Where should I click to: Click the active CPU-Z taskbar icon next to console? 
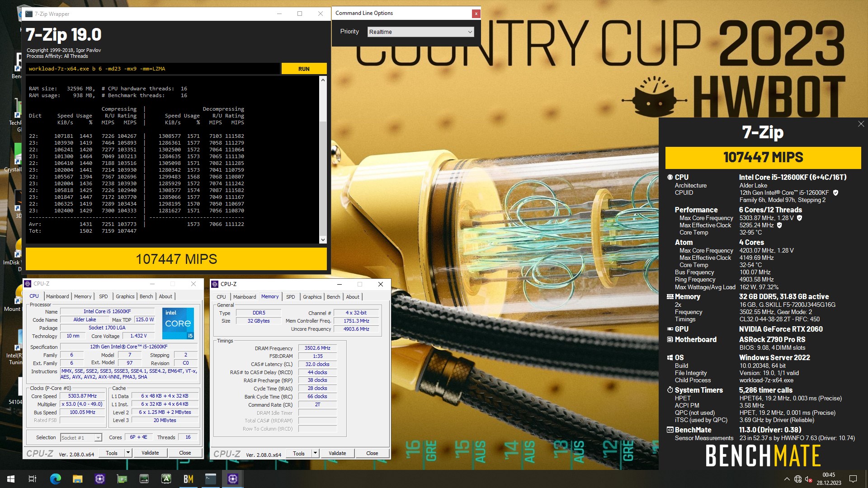click(232, 479)
